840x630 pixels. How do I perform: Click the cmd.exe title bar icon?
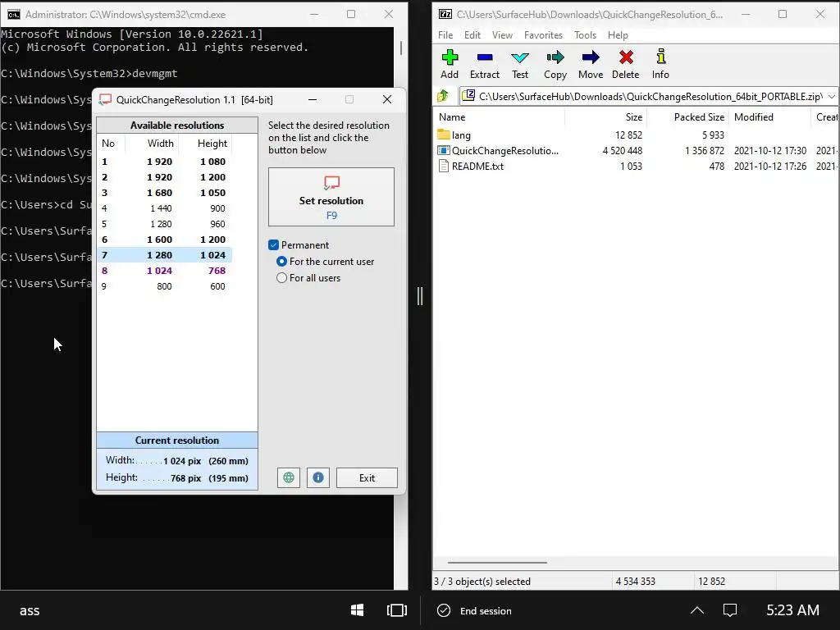click(x=13, y=15)
